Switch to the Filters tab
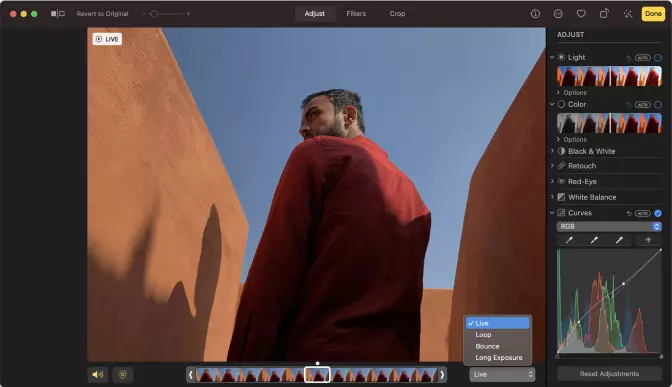The image size is (672, 387). 356,14
